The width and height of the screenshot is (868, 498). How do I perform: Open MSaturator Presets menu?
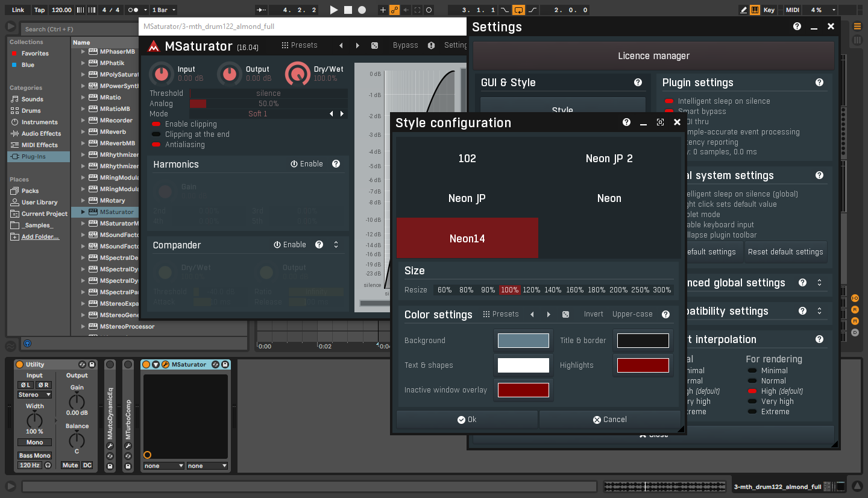299,45
